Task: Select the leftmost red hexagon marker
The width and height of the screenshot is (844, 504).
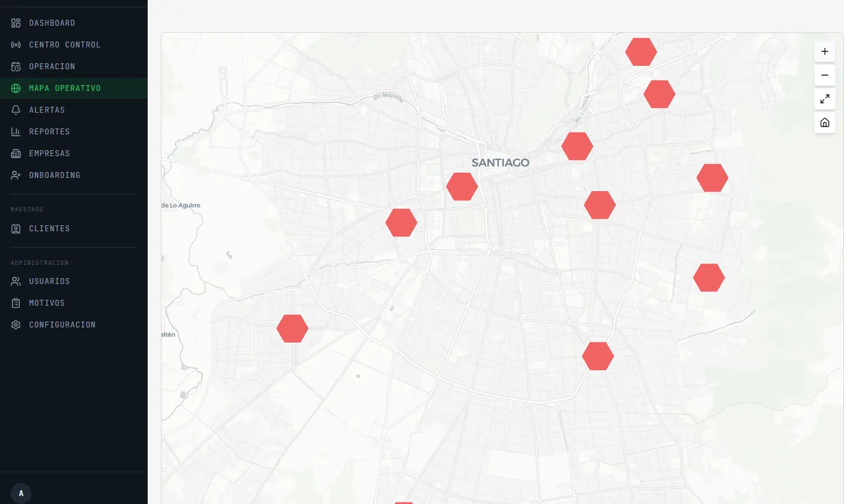Action: (292, 329)
